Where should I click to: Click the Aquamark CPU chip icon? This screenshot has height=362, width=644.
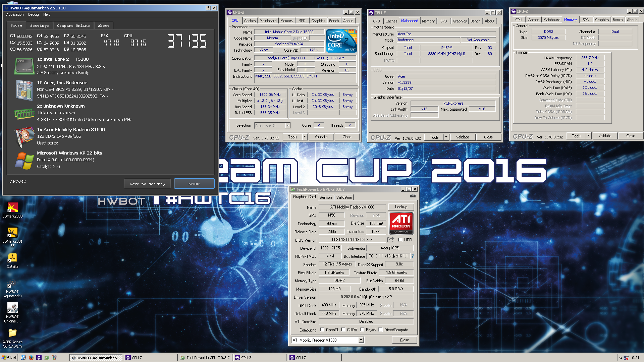(x=24, y=66)
